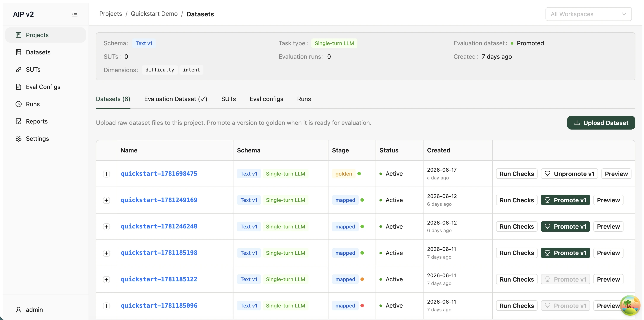Image resolution: width=644 pixels, height=320 pixels.
Task: Open Eval Configs in the sidebar
Action: (46, 87)
